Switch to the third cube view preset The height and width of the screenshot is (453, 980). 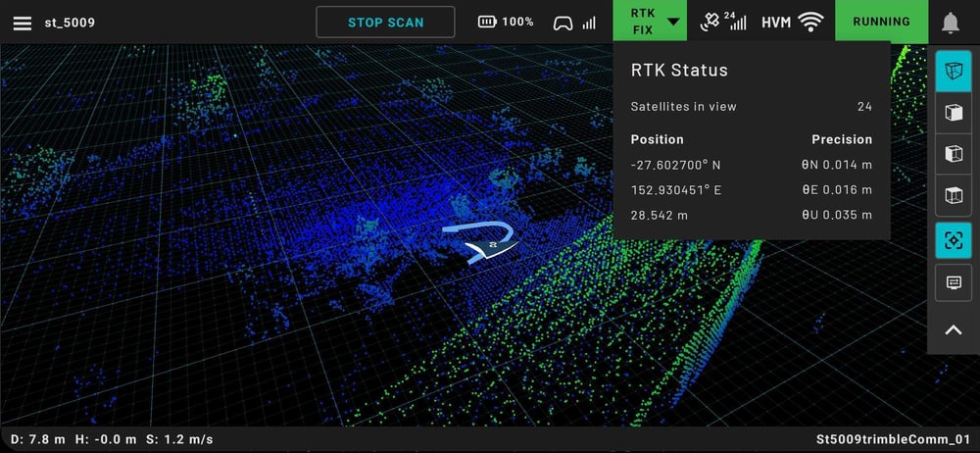[953, 155]
